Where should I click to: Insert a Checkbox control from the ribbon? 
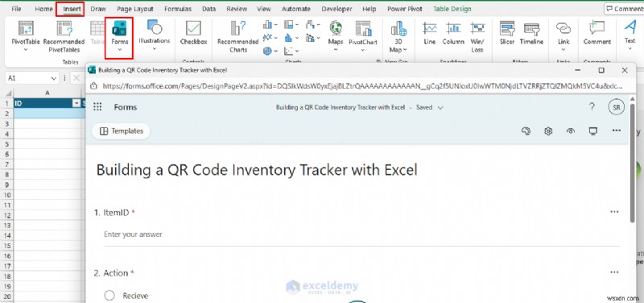[x=193, y=33]
